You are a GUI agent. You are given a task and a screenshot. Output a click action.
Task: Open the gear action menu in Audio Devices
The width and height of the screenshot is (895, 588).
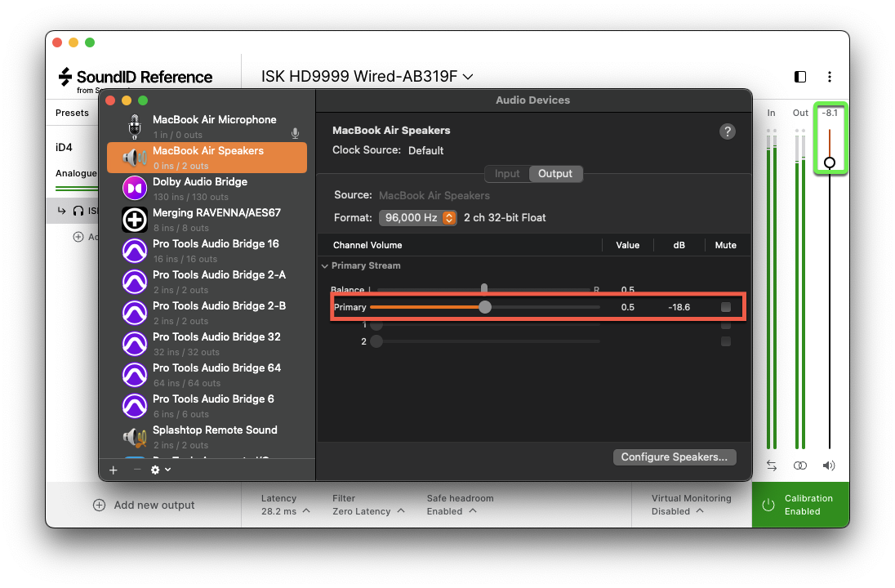click(160, 470)
